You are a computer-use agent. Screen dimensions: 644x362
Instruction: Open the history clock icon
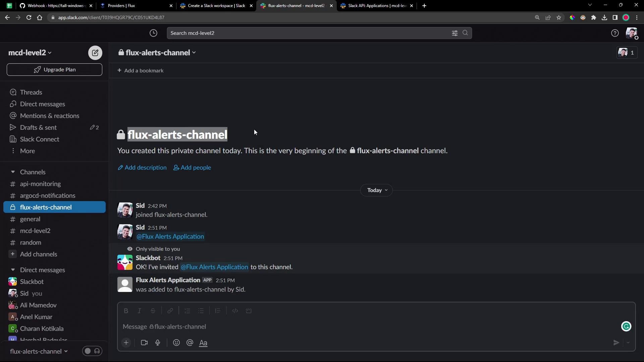coord(153,33)
